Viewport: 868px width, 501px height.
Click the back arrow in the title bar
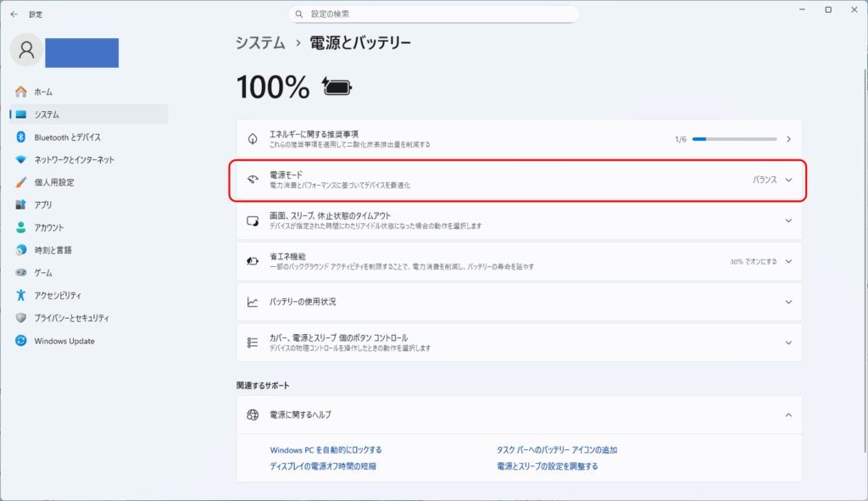[14, 14]
